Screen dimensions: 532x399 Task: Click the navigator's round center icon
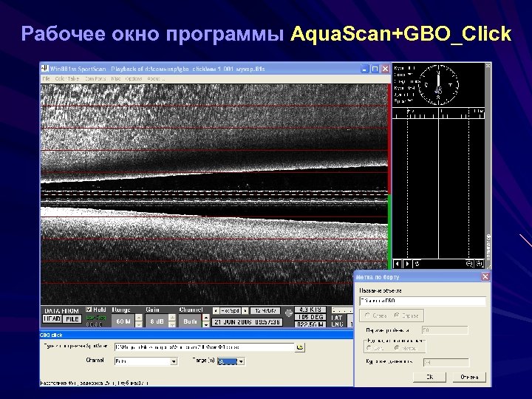pos(417,264)
